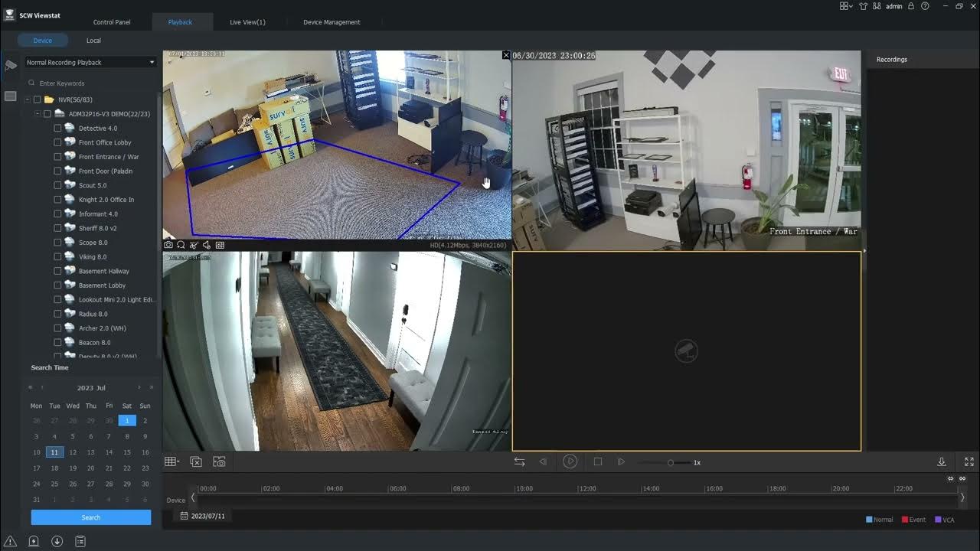
Task: Collapse the NVR(56/83) tree node
Action: click(x=28, y=99)
